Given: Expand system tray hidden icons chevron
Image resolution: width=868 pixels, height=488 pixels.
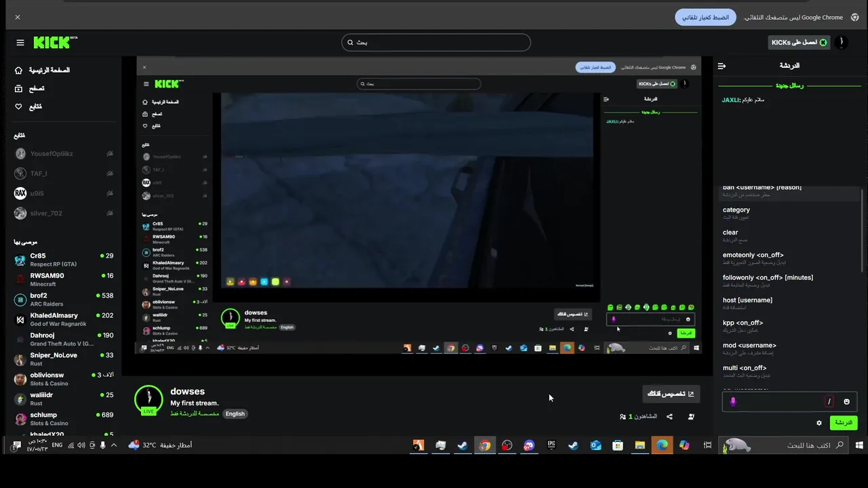Looking at the screenshot, I should (x=114, y=445).
